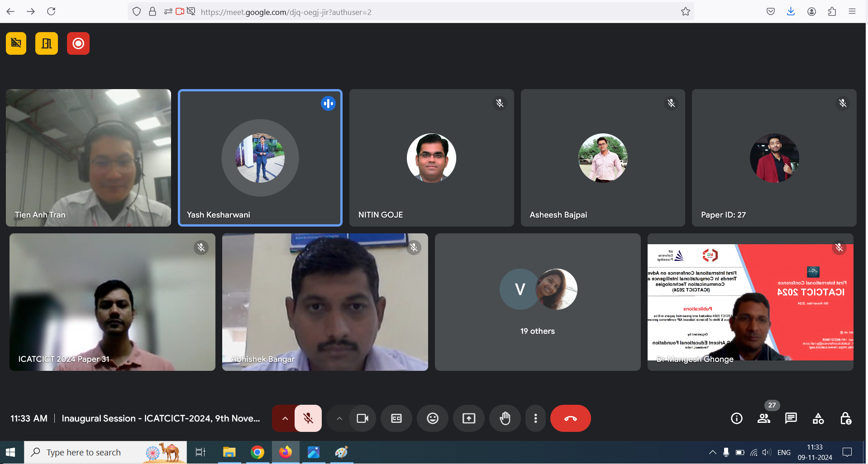
Task: Open the emoji reactions panel
Action: point(433,418)
